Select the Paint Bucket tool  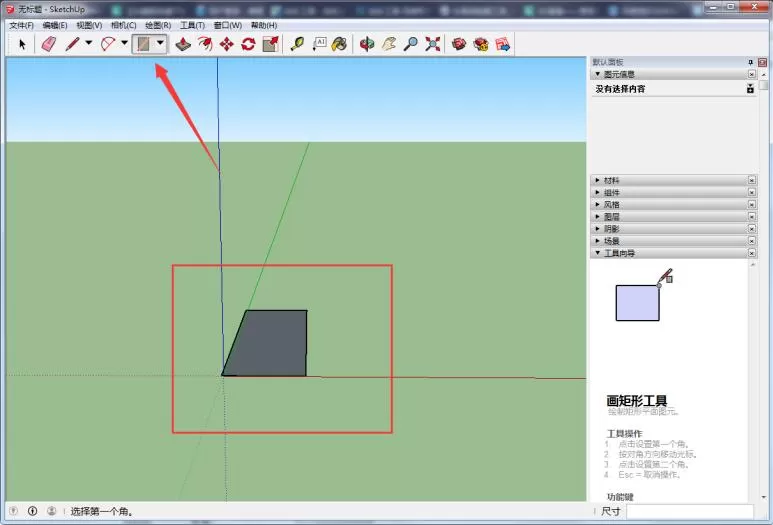click(x=339, y=44)
